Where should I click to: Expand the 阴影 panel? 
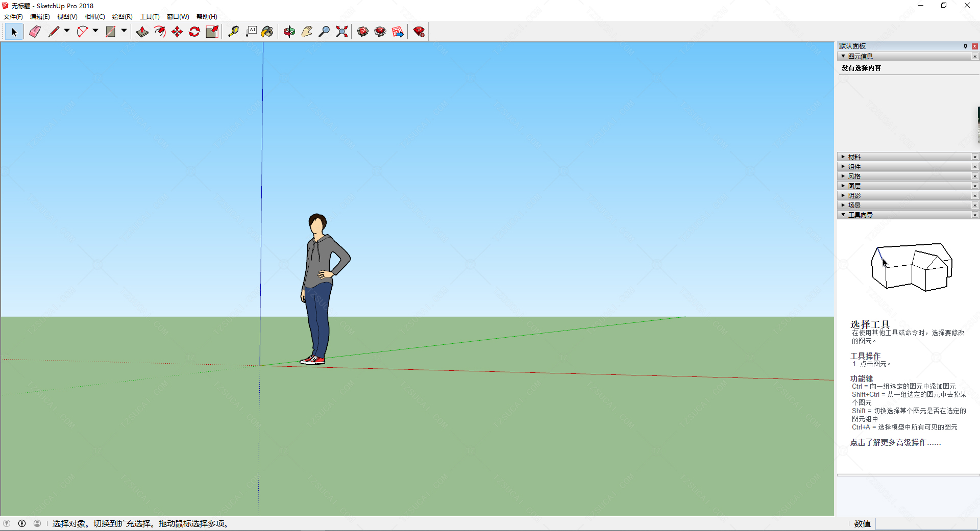[x=843, y=195]
